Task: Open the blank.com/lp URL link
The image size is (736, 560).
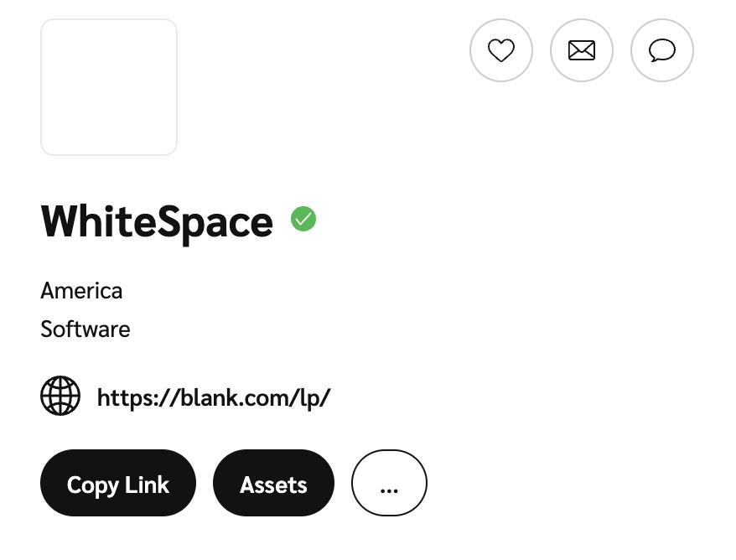Action: click(214, 397)
